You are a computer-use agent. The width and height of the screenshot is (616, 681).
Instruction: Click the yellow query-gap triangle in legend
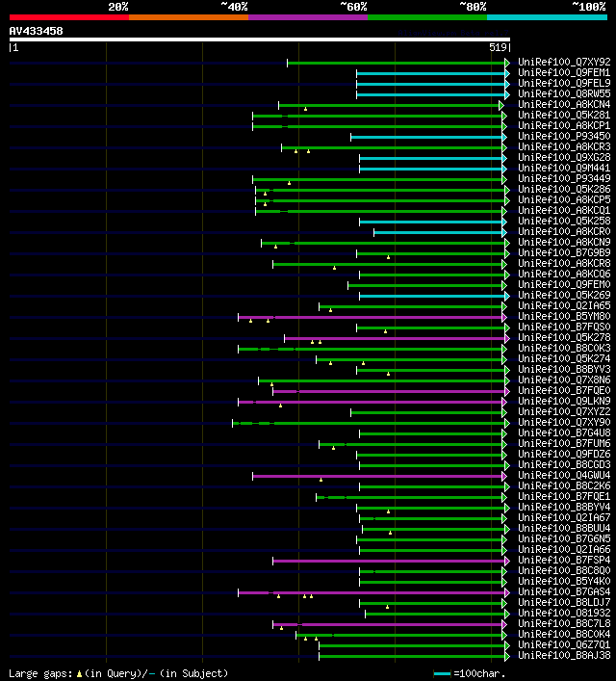79,674
